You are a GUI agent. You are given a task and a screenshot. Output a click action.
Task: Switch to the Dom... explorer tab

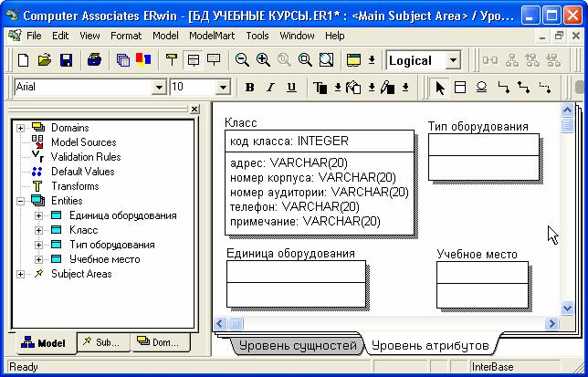[x=160, y=342]
